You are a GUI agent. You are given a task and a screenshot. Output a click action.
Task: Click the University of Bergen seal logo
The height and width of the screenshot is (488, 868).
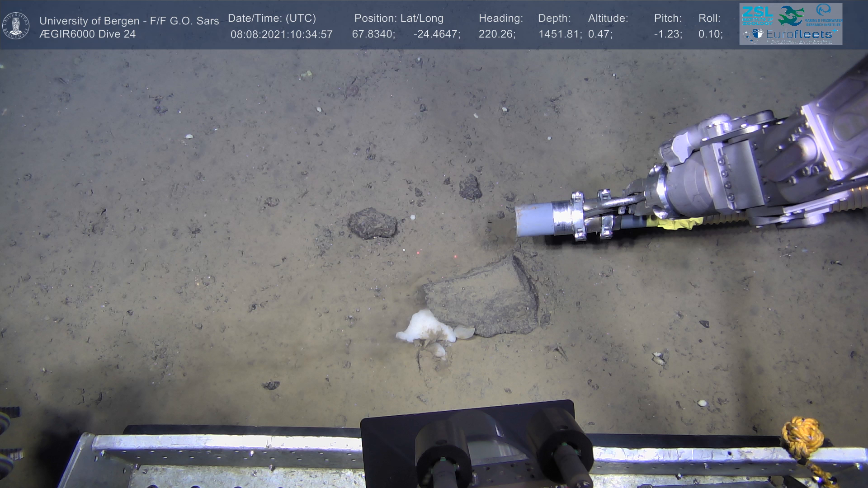click(x=16, y=26)
